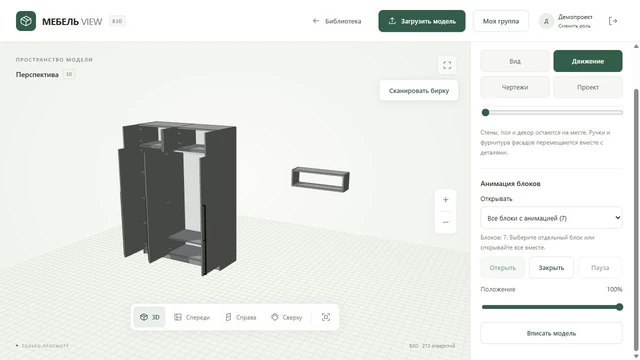The width and height of the screenshot is (640, 360).
Task: Open the Открывать blocks dropdown
Action: (x=551, y=218)
